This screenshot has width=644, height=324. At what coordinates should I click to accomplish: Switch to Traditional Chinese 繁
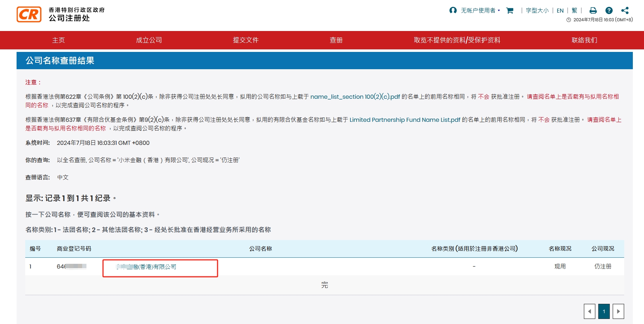574,10
